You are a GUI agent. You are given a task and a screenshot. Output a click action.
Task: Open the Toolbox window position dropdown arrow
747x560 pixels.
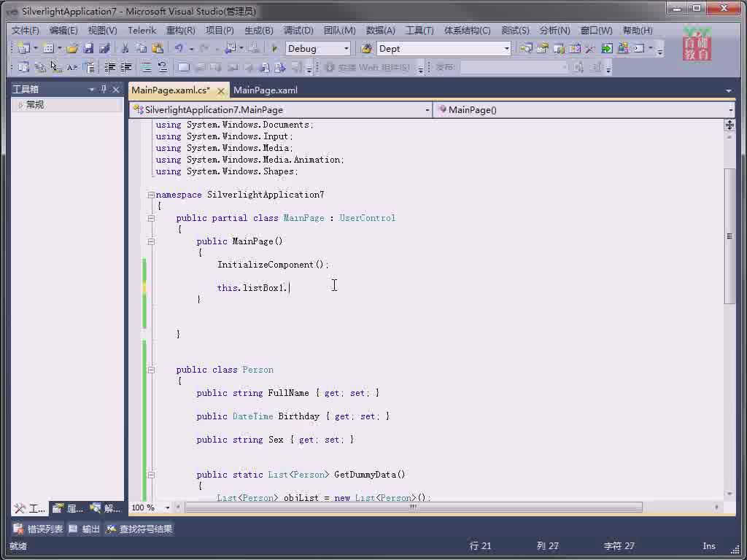[91, 90]
